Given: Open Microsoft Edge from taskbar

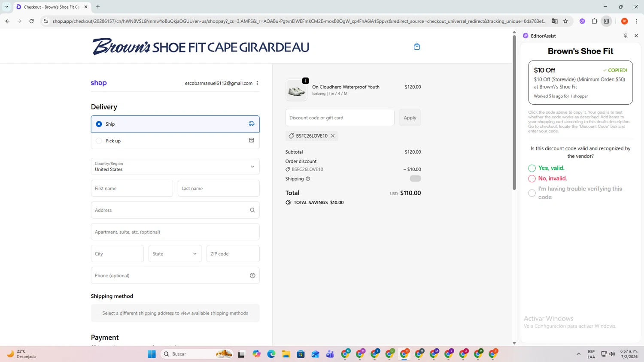Looking at the screenshot, I should [x=271, y=354].
